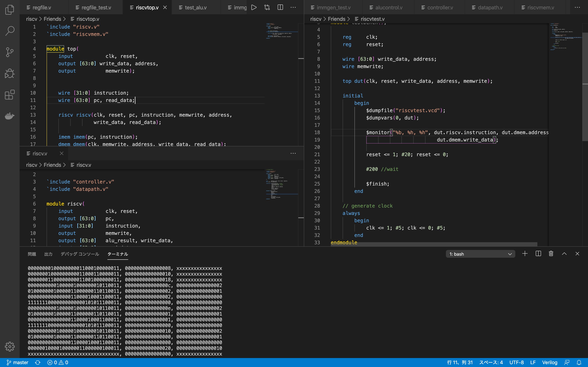Open the Explorer view in activity bar

(x=10, y=10)
